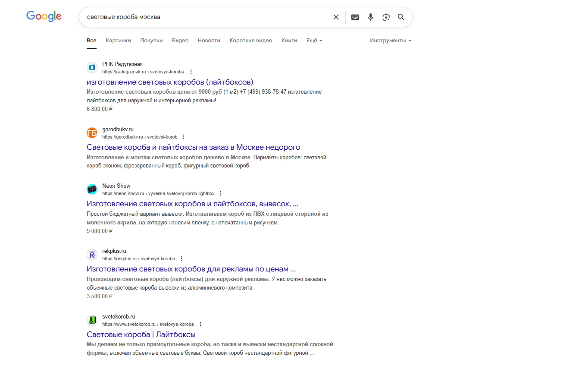Click the Google logo

44,17
